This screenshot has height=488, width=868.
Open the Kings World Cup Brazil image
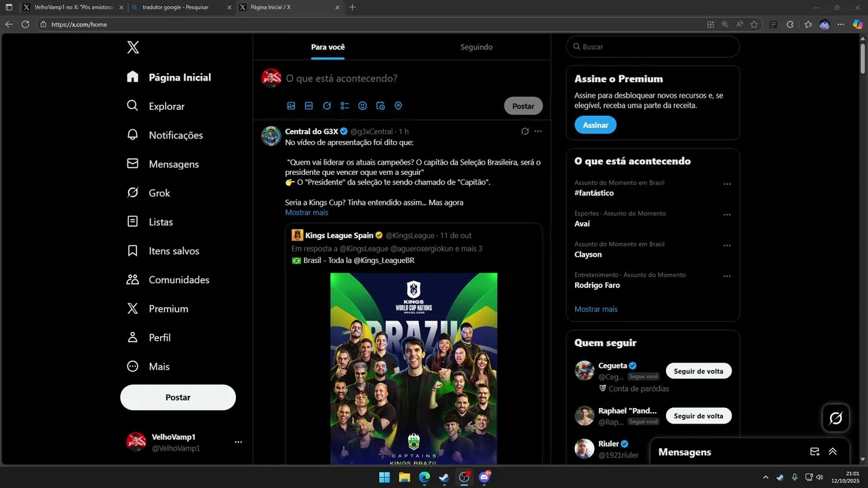tap(414, 369)
